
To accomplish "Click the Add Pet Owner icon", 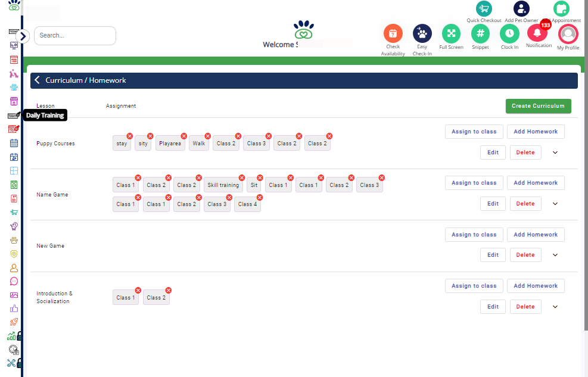I will click(521, 8).
